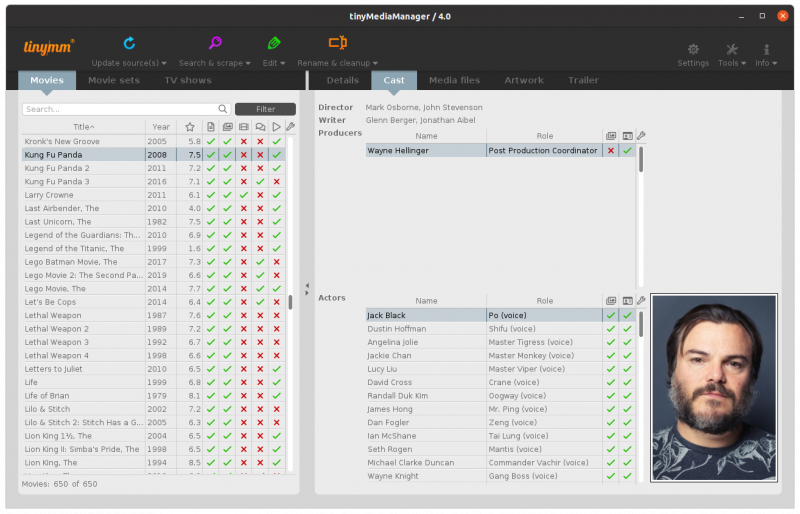Collapse the panel using splitter arrows
Screen dimensions: 800x514
pos(307,289)
